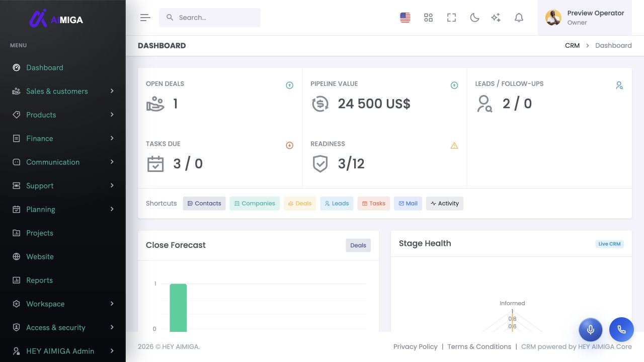Open the Terms & Conditions link
This screenshot has height=362, width=644.
coord(479,346)
